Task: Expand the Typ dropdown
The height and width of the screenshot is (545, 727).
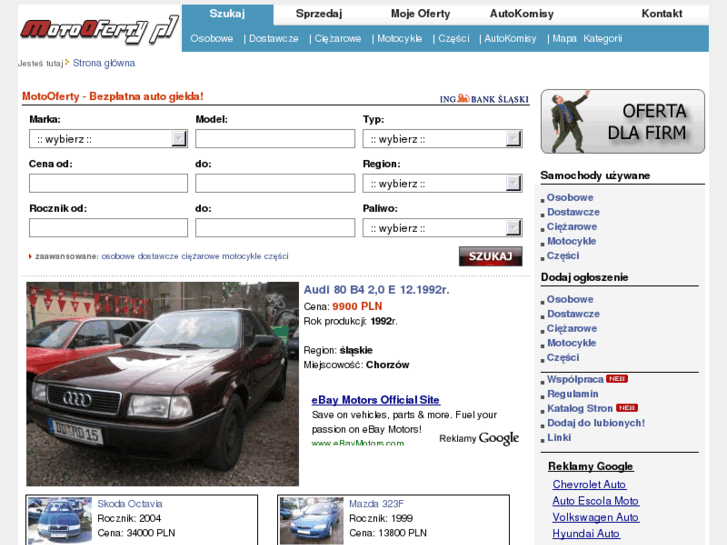Action: pos(442,139)
